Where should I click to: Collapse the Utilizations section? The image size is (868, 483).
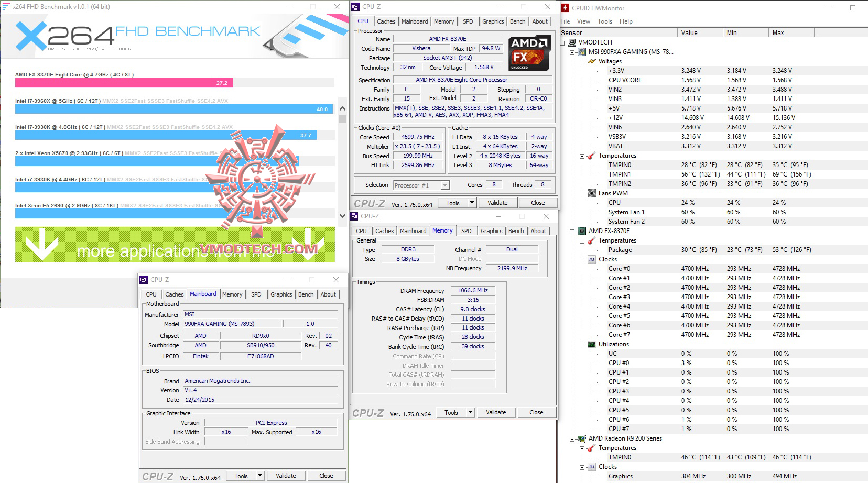tap(582, 344)
